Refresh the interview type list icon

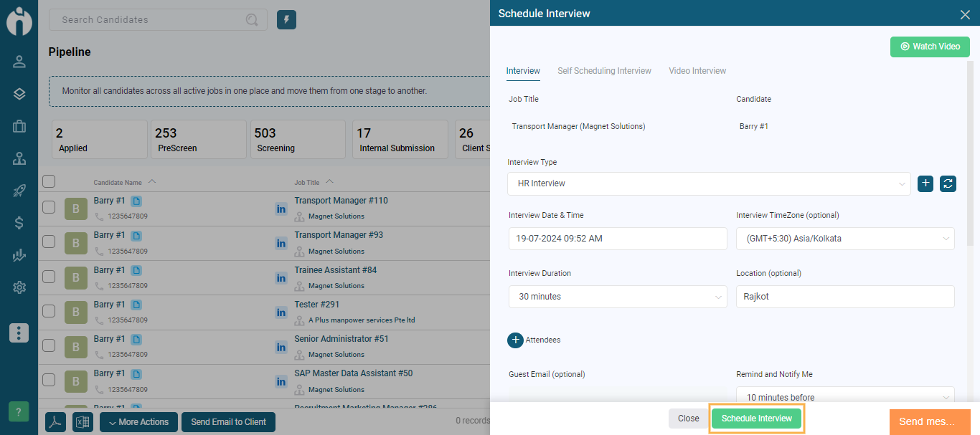[948, 183]
